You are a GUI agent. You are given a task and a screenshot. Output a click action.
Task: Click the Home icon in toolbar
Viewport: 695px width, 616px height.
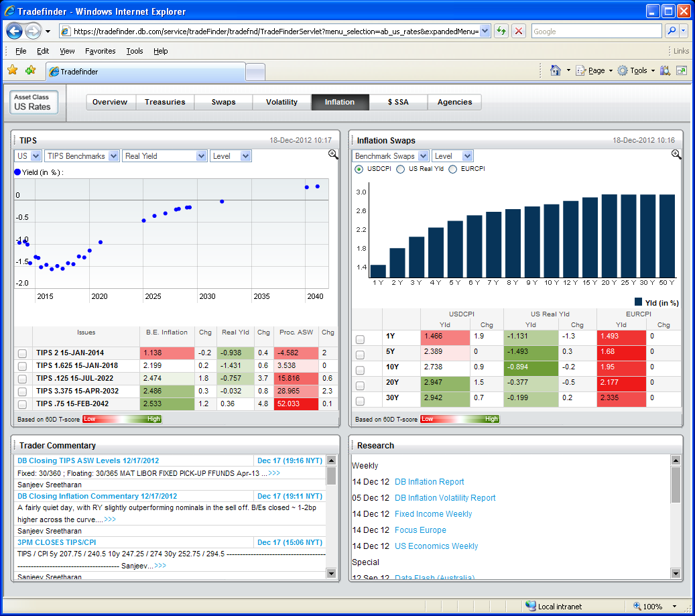click(555, 70)
